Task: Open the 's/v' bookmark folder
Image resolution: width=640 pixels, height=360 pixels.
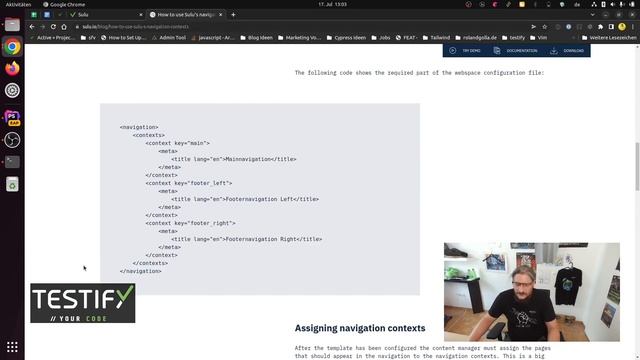Action: click(x=88, y=38)
